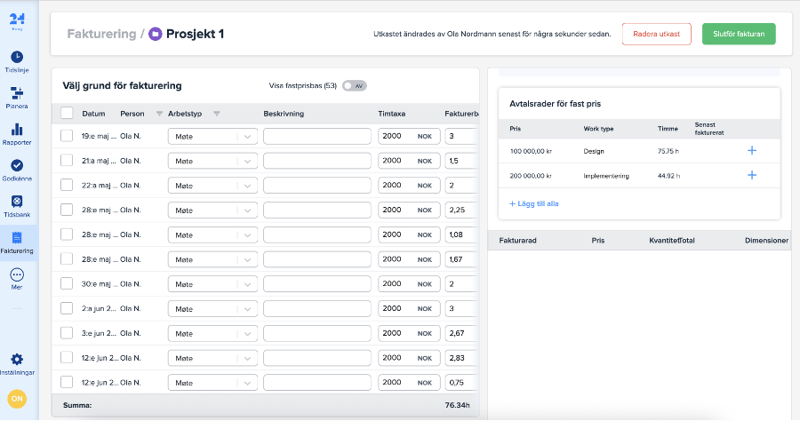Open the Godkänna checkmark icon
Screen dimensions: 800x421
tap(17, 165)
